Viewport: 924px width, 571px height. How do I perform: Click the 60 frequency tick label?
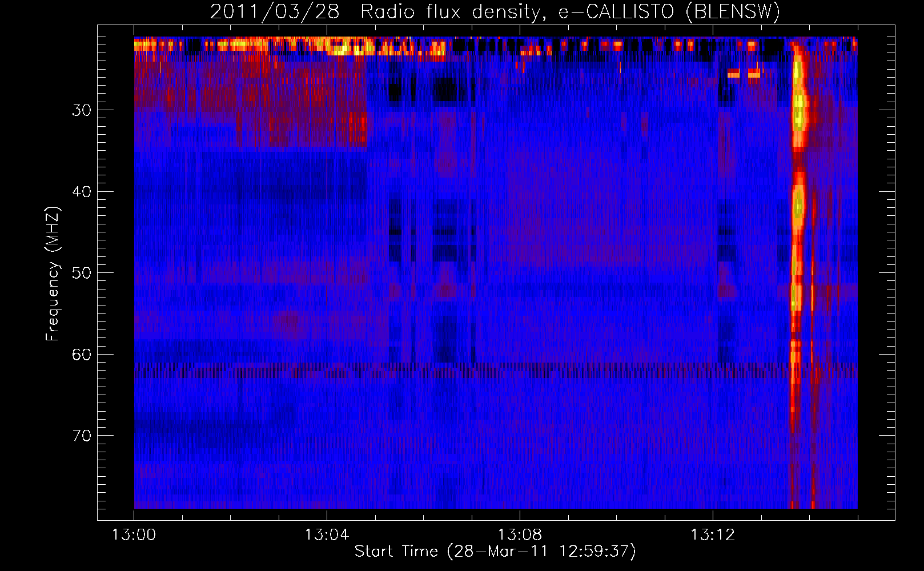point(82,354)
